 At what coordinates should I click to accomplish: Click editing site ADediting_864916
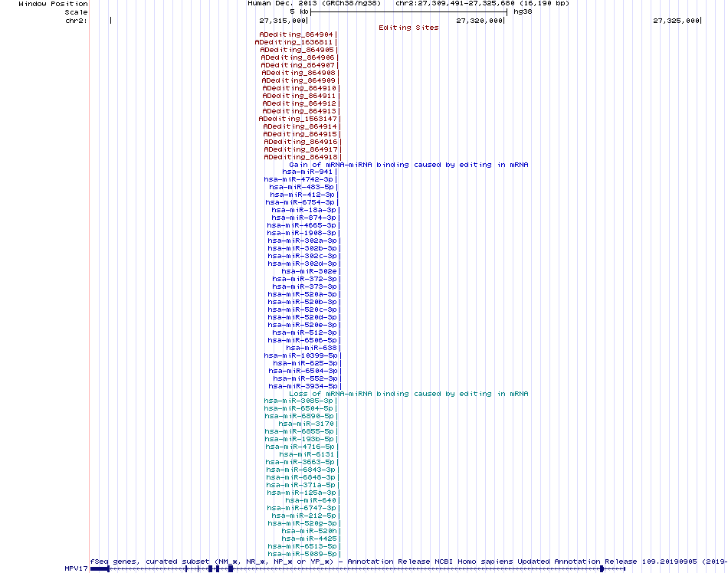pos(301,142)
